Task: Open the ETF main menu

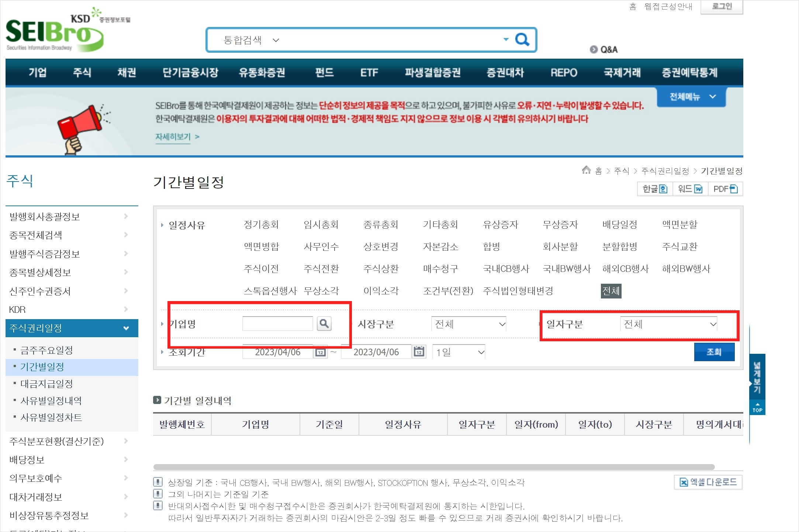Action: 369,72
